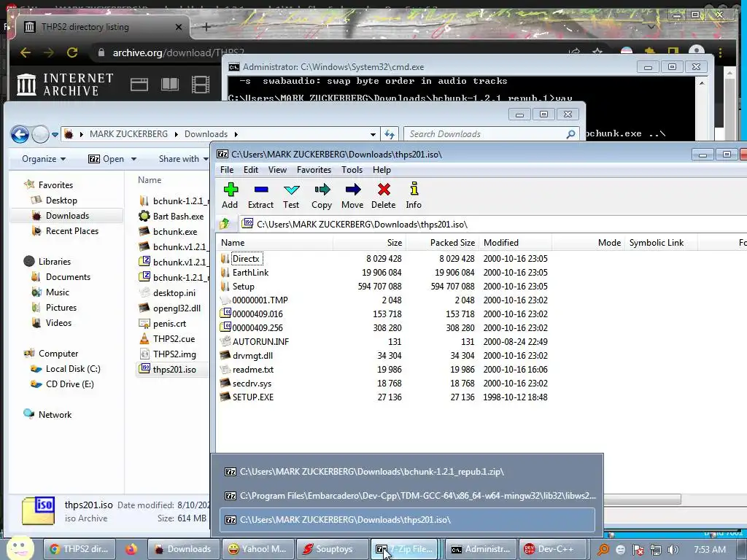This screenshot has width=747, height=560.
Task: Open the Organize dropdown in Explorer
Action: pyautogui.click(x=44, y=159)
